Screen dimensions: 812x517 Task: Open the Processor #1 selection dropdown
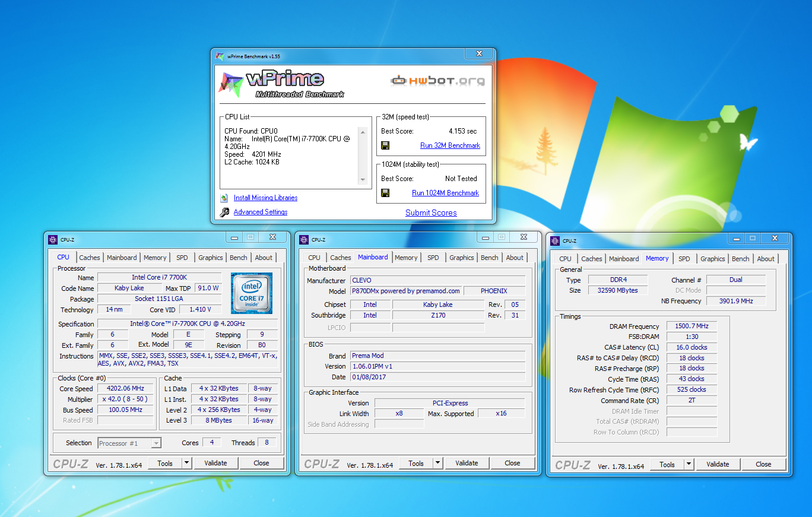click(x=129, y=443)
